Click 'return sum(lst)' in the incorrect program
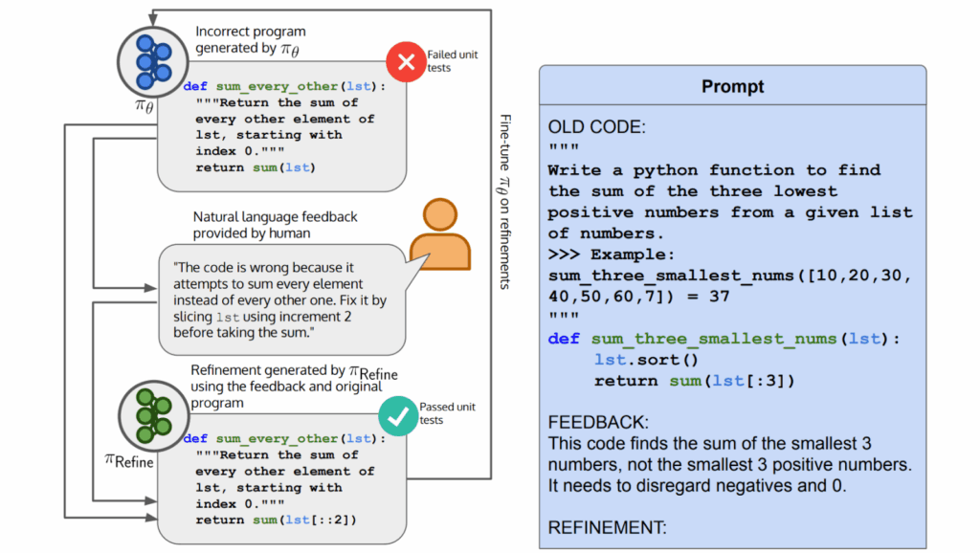Viewport: 980px width, 553px height. (x=256, y=167)
